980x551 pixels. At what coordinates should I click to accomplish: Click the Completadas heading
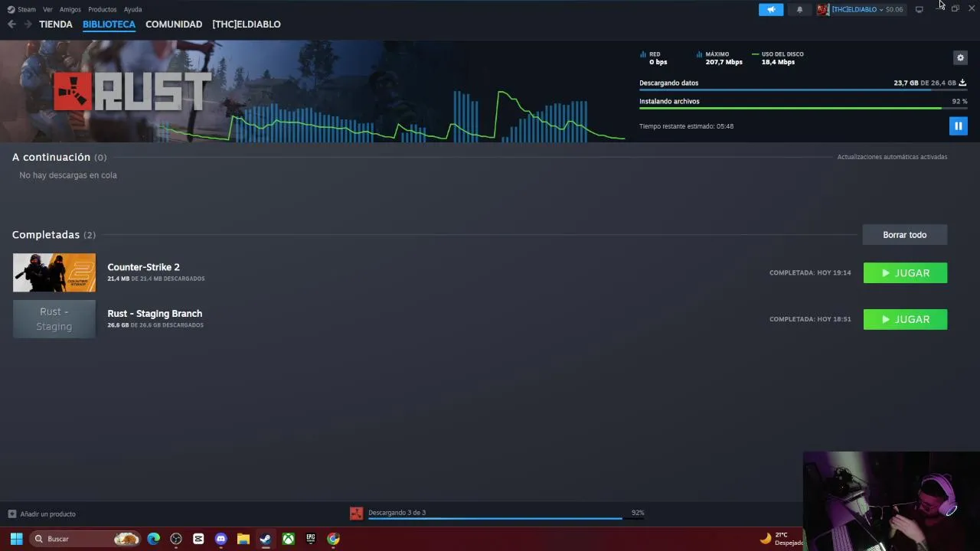click(46, 235)
